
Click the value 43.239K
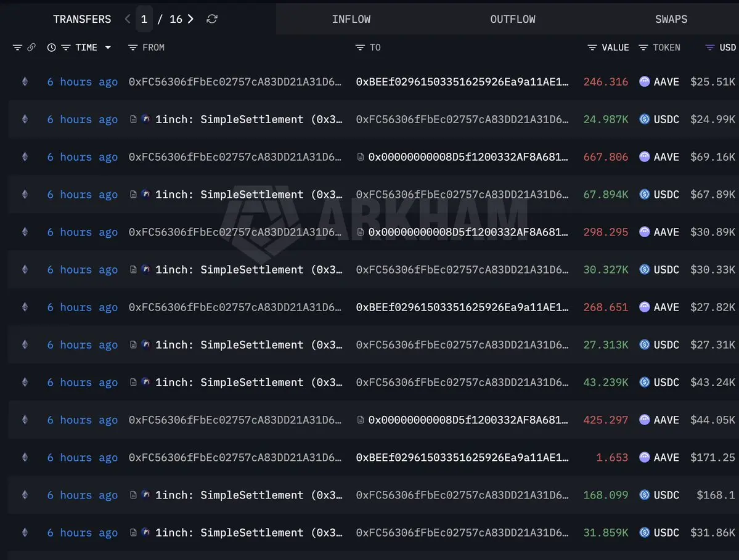[x=606, y=382]
